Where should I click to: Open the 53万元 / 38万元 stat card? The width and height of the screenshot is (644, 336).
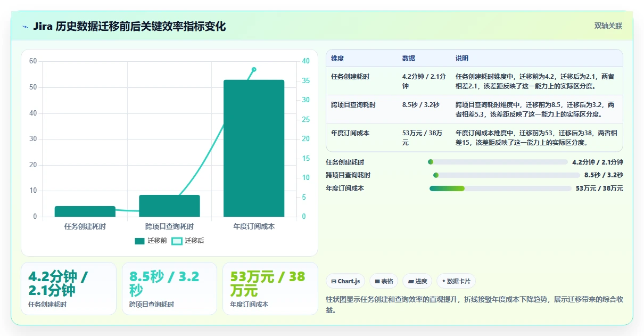pyautogui.click(x=270, y=289)
